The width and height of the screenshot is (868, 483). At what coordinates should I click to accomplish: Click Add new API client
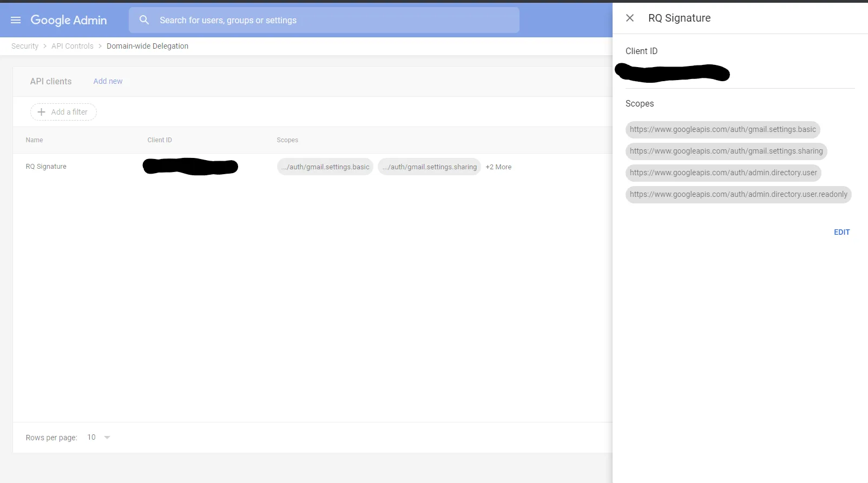[x=108, y=81]
